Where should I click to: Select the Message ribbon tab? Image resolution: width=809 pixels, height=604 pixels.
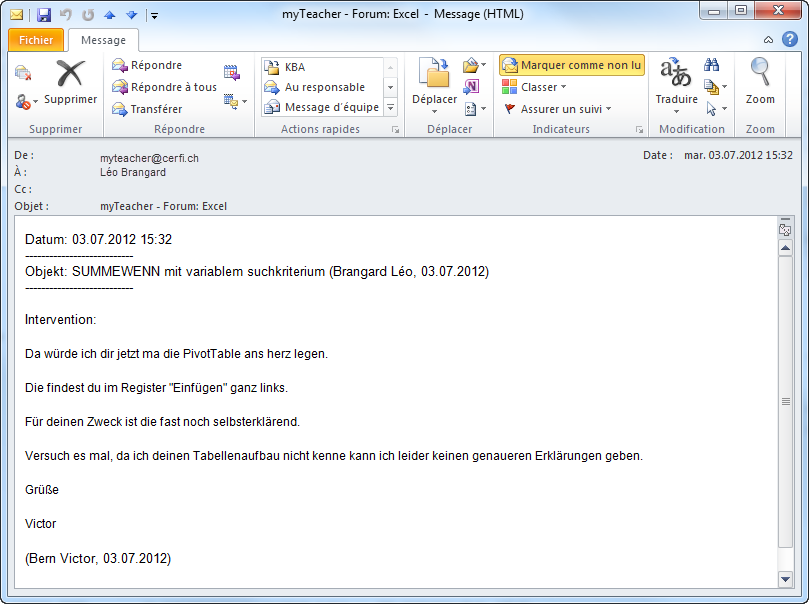103,41
